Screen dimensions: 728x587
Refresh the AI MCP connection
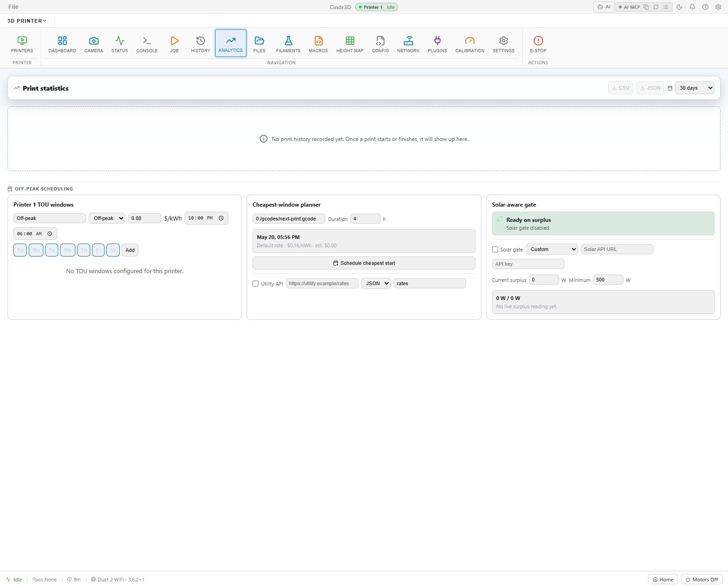coord(656,7)
